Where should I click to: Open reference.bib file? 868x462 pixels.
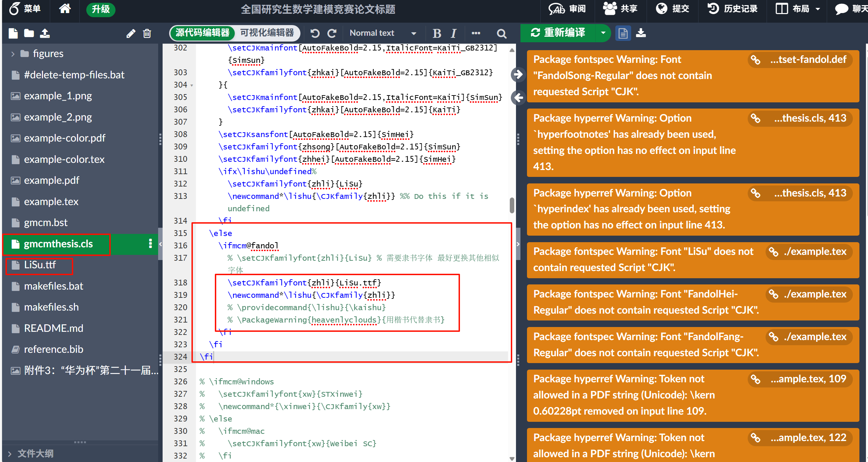53,349
